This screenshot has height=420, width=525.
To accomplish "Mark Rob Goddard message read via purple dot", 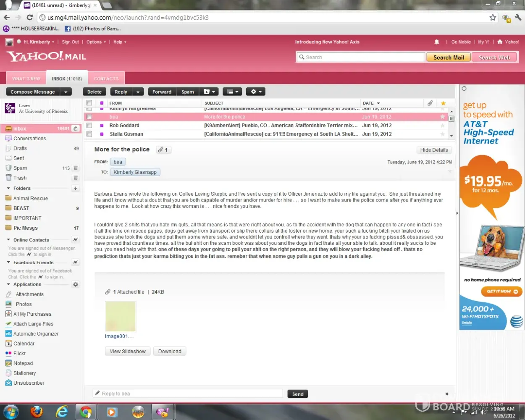I will 102,125.
